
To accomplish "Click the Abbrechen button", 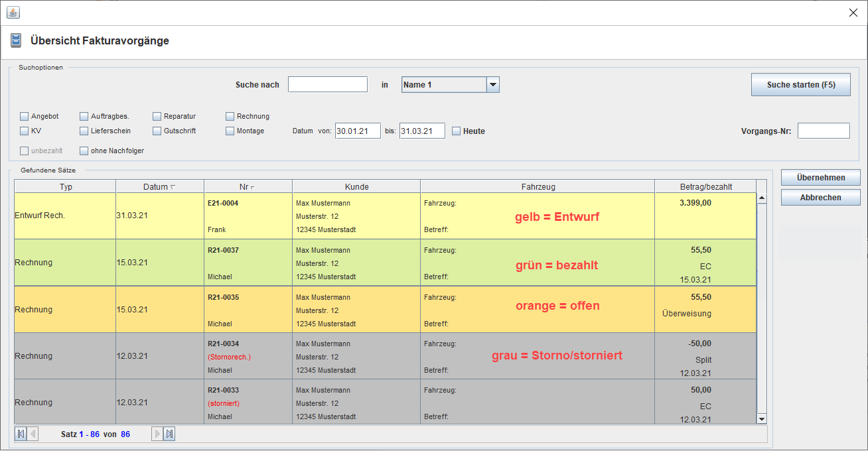I will (x=821, y=197).
